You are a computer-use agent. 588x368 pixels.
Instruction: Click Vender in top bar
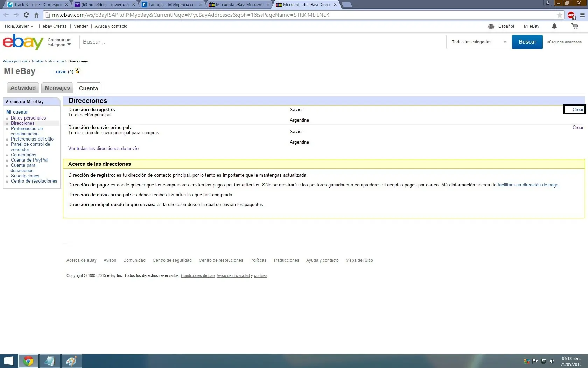click(81, 26)
